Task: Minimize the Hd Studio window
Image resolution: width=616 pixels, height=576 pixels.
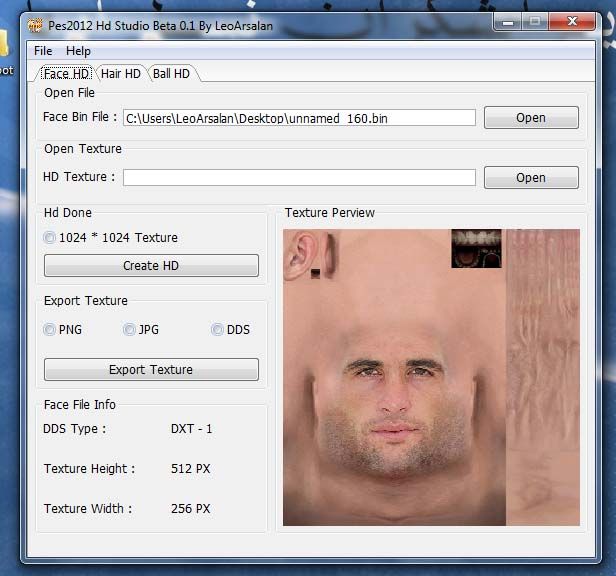Action: (x=506, y=21)
